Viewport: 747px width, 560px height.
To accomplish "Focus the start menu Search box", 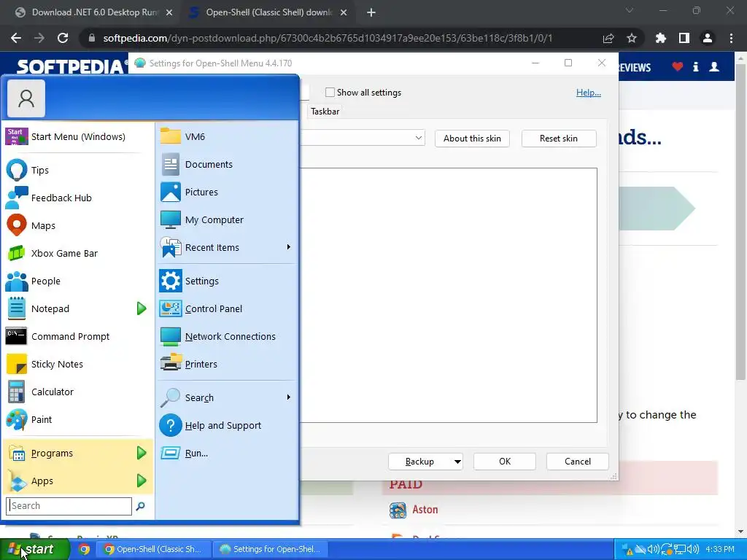I will pos(69,506).
